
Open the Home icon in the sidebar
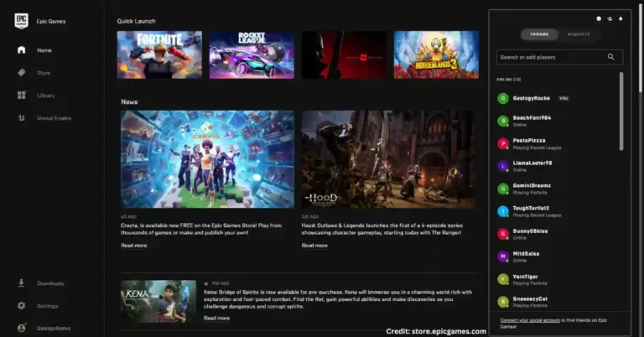(21, 50)
